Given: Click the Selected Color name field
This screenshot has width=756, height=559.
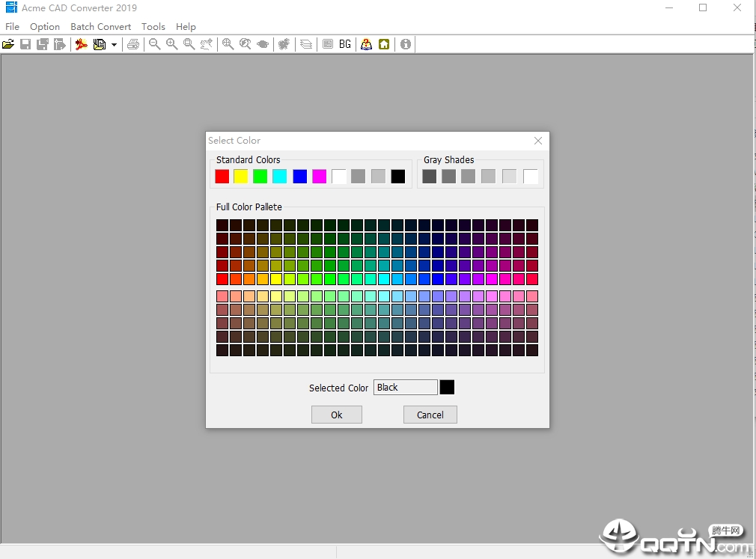Looking at the screenshot, I should [406, 388].
